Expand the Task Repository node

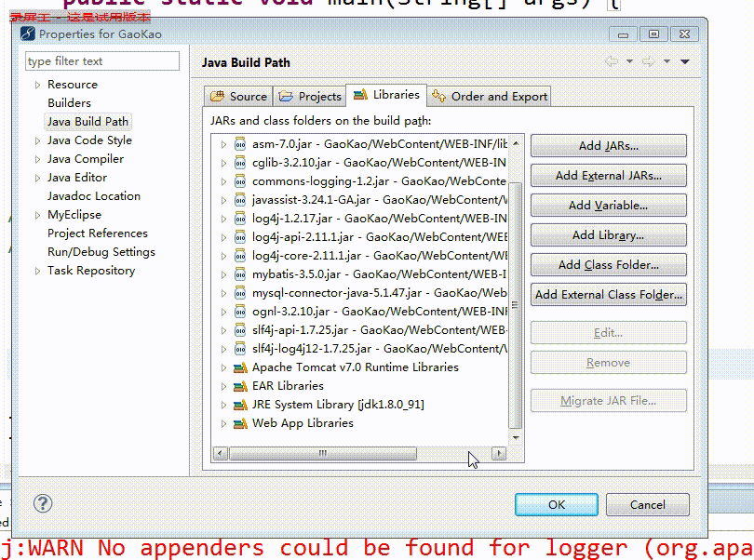(x=37, y=271)
